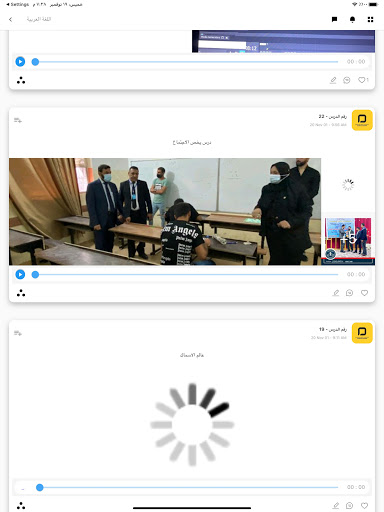Like the lesson 19 post
The width and height of the screenshot is (384, 512).
click(364, 505)
